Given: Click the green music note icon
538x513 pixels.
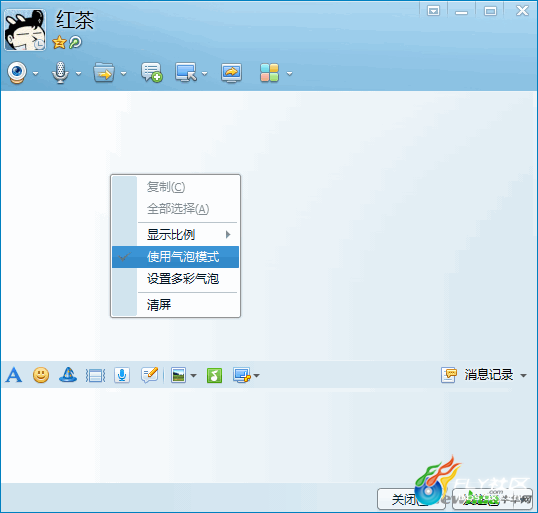Looking at the screenshot, I should (x=214, y=375).
